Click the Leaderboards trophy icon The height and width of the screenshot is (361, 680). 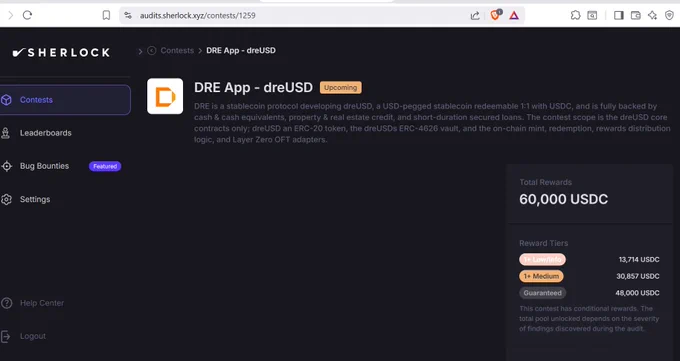5,133
